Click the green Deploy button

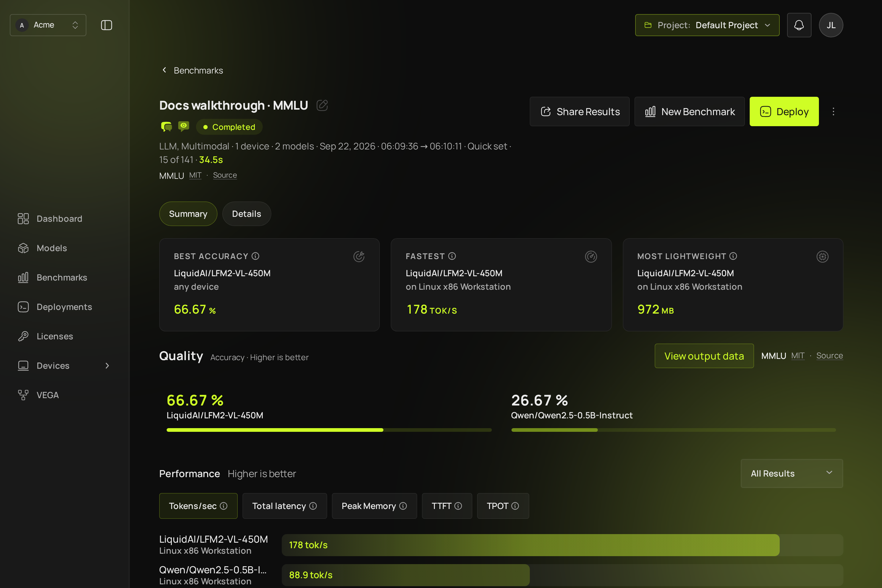(784, 111)
